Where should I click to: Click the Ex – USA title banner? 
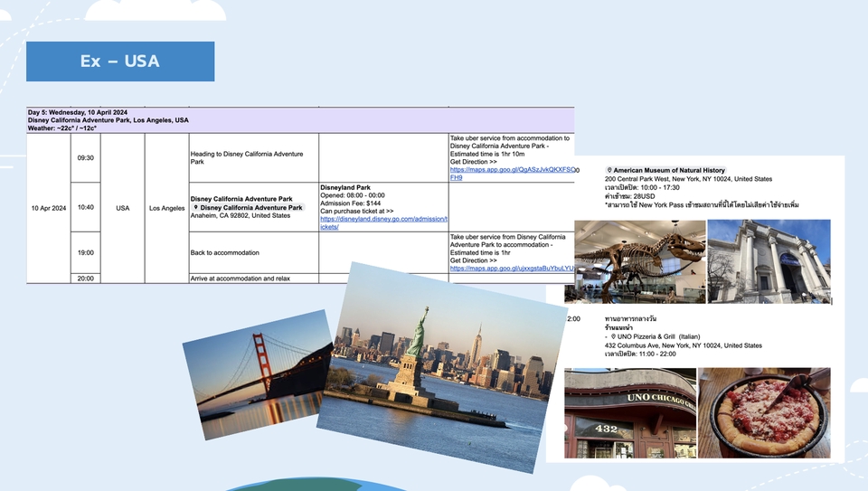click(120, 61)
